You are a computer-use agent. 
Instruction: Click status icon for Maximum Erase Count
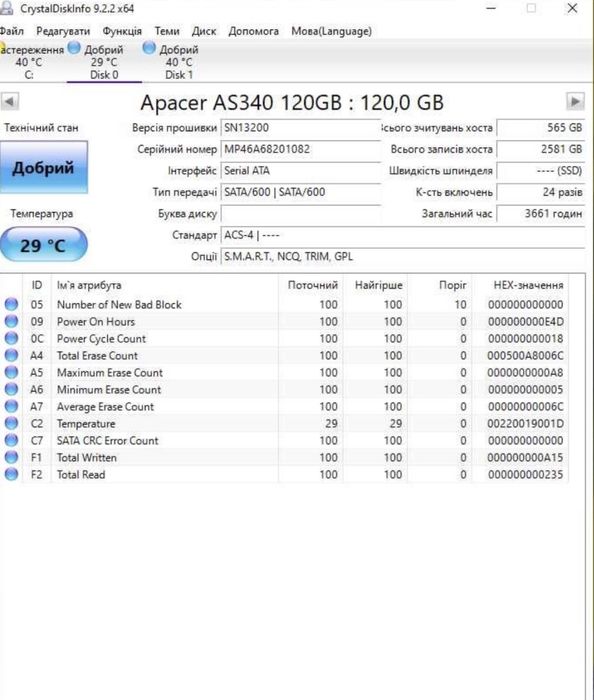(11, 372)
